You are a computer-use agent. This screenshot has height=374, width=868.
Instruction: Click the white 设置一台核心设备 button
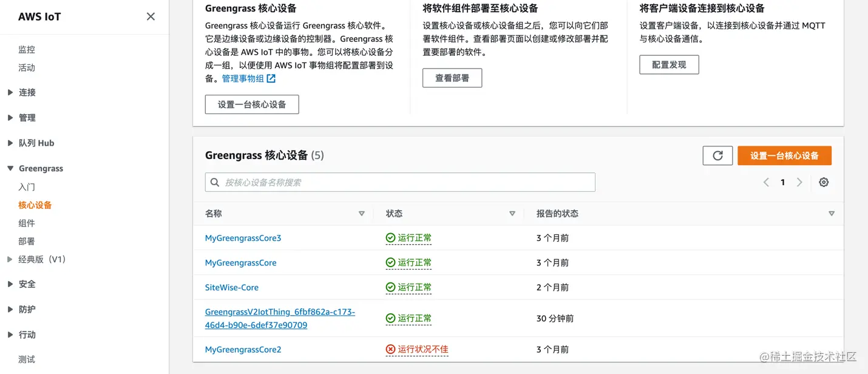tap(252, 104)
